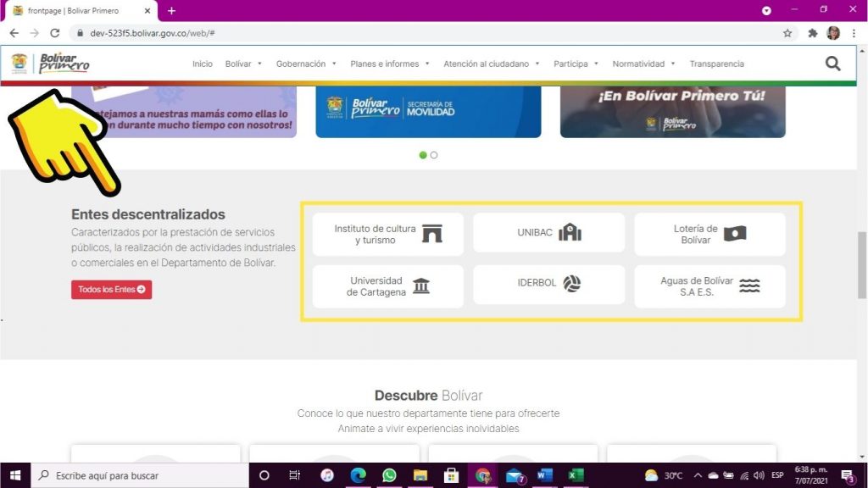
Task: Click the Descubre Bolívar heading
Action: point(428,396)
